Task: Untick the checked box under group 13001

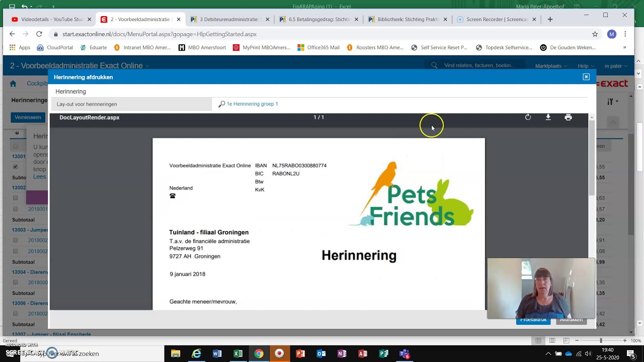Action: (x=15, y=166)
